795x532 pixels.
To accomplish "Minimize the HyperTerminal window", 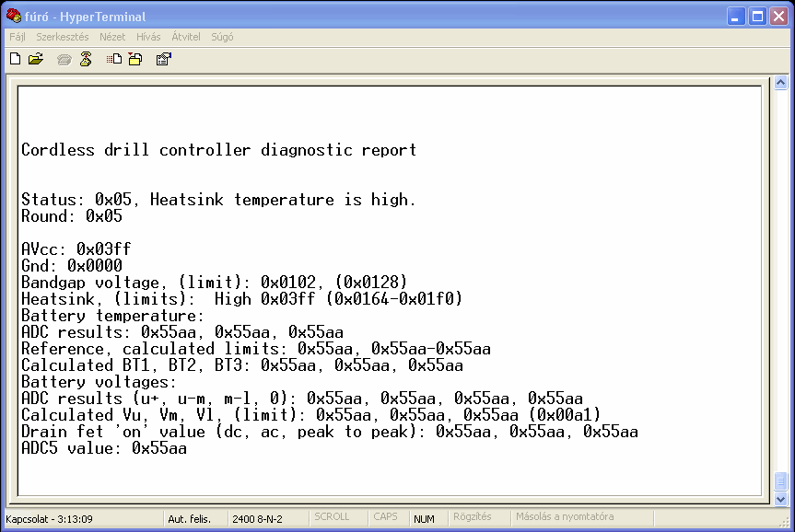I will click(736, 17).
